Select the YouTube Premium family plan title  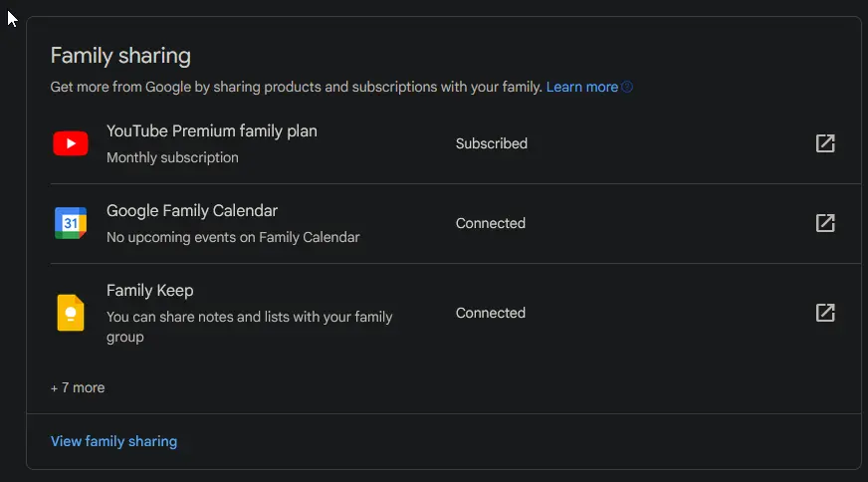tap(211, 131)
